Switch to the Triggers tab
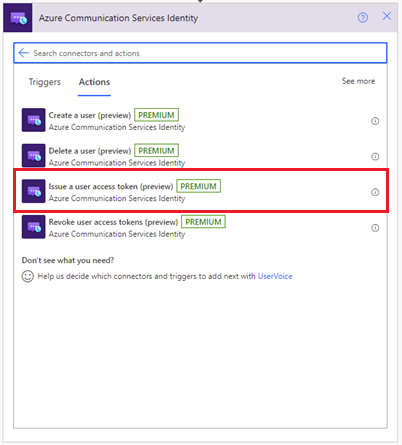 (x=45, y=82)
